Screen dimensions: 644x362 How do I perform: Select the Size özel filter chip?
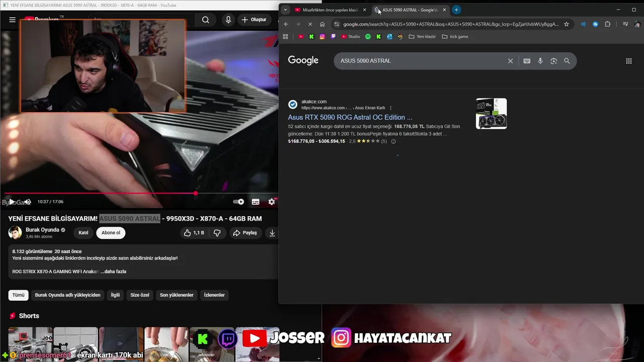[x=140, y=295]
